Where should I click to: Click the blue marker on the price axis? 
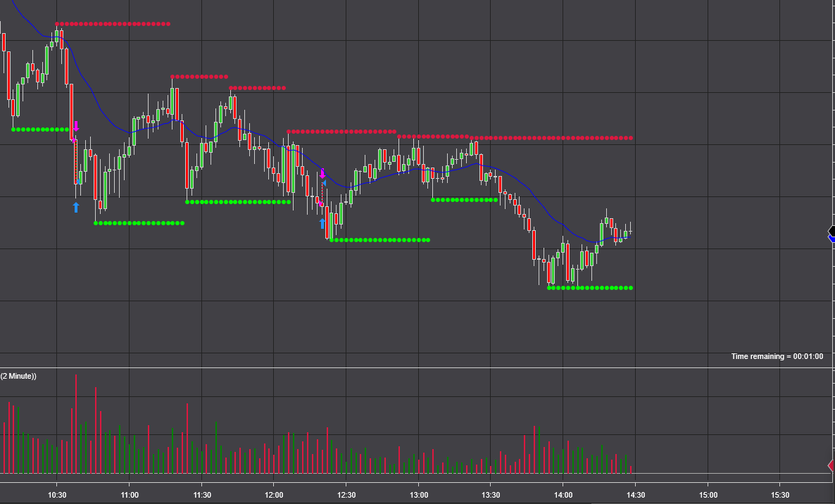pyautogui.click(x=831, y=239)
